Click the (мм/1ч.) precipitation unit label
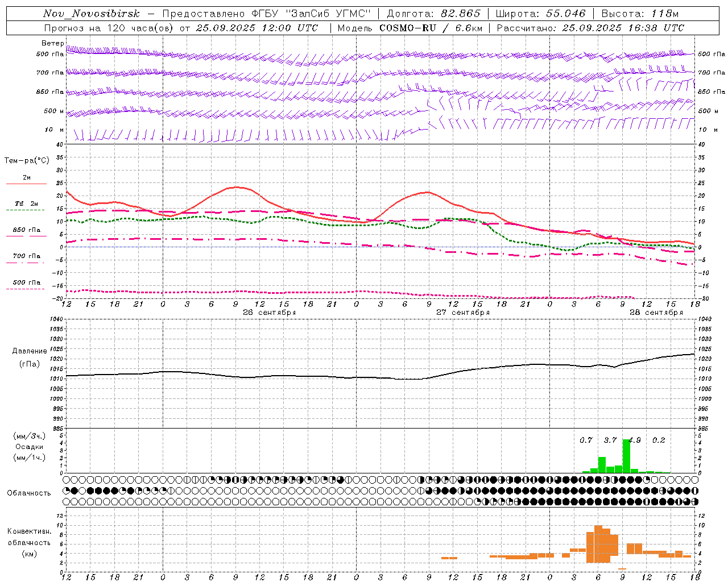Viewport: 728px width, 582px height. pos(29,458)
